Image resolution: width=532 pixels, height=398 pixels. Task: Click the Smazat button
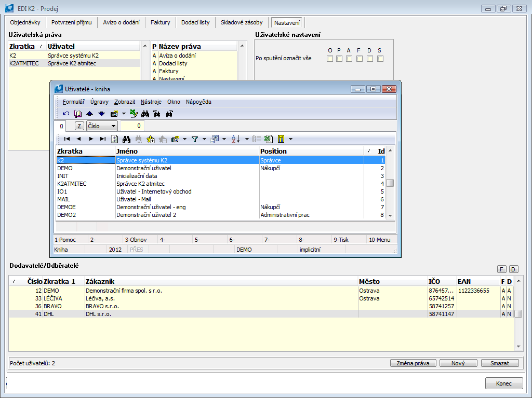(x=500, y=363)
